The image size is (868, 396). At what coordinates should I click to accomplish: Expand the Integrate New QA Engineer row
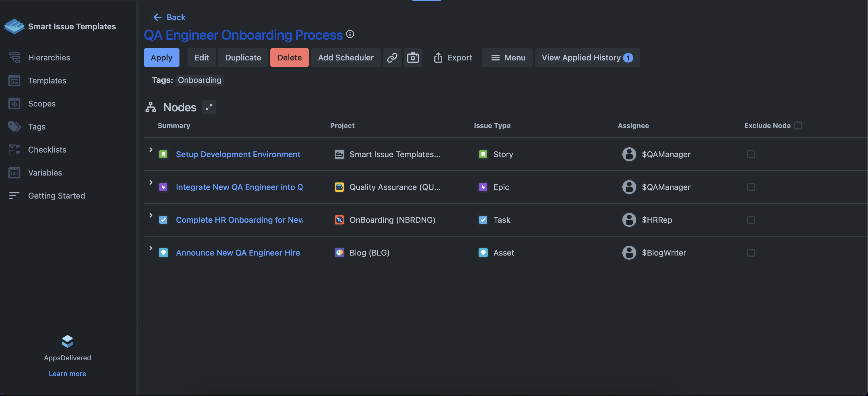(151, 182)
